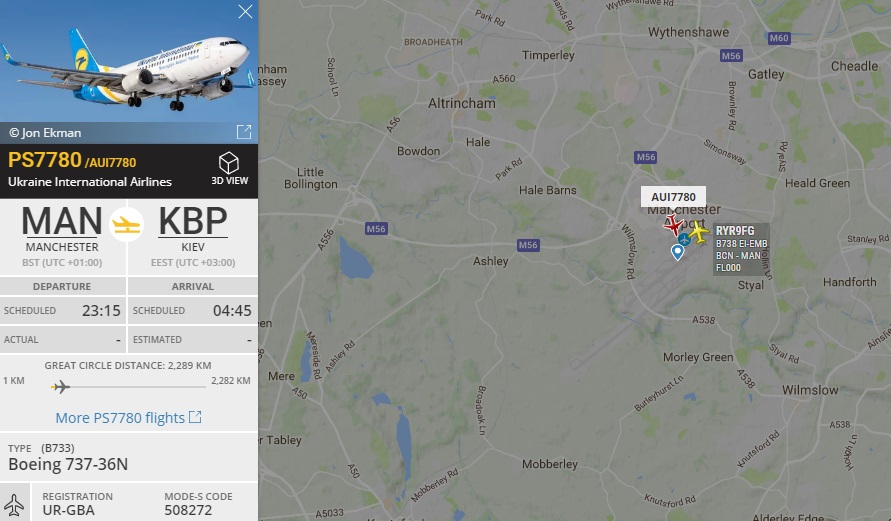Click the blue location pin on map
The image size is (891, 521).
pyautogui.click(x=677, y=252)
